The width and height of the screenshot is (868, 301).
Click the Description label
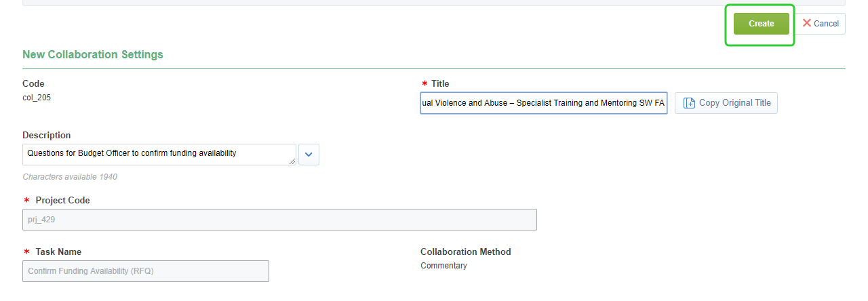click(46, 136)
